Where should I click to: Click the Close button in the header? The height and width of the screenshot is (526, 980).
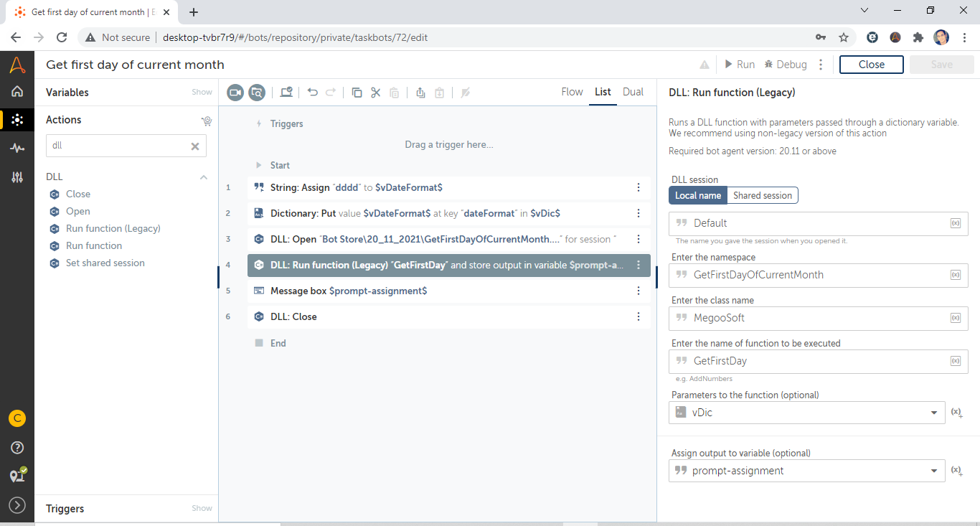click(x=871, y=65)
